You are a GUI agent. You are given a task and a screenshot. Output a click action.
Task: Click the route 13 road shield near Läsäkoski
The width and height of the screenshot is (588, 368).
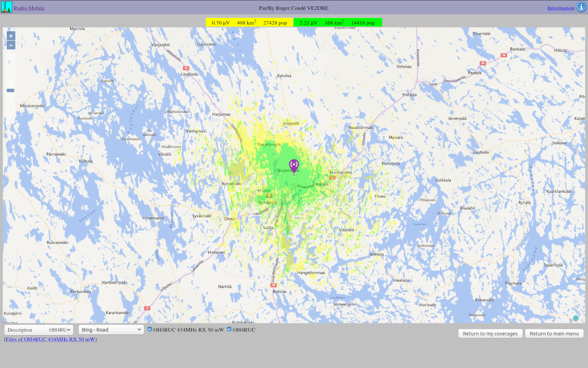(186, 68)
